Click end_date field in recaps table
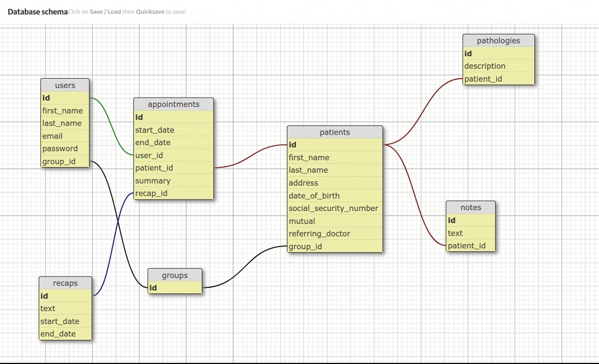Image resolution: width=599 pixels, height=364 pixels. click(65, 334)
